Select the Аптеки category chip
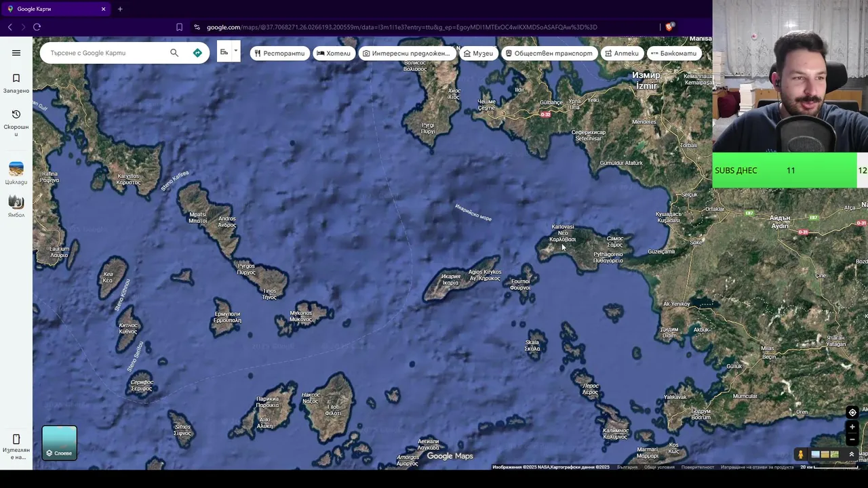868x488 pixels. (622, 53)
